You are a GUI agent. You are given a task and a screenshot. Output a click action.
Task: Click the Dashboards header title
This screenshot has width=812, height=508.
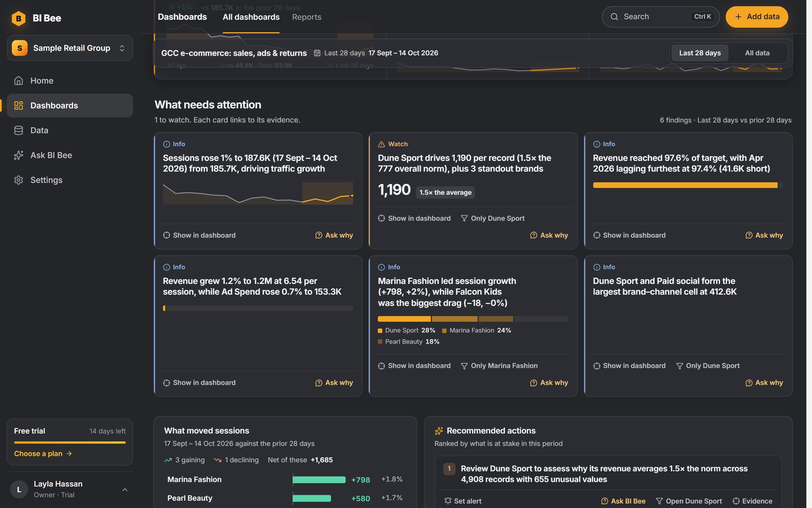(182, 17)
